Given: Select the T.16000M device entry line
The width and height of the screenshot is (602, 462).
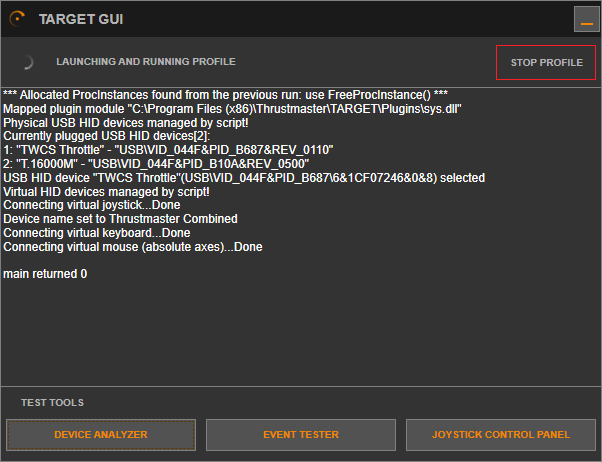Looking at the screenshot, I should pos(156,163).
